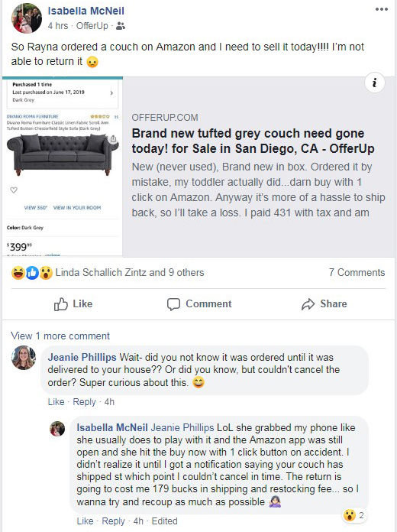The width and height of the screenshot is (397, 532).
Task: Open Isabella McNeil's profile picture at top
Action: coord(27,18)
